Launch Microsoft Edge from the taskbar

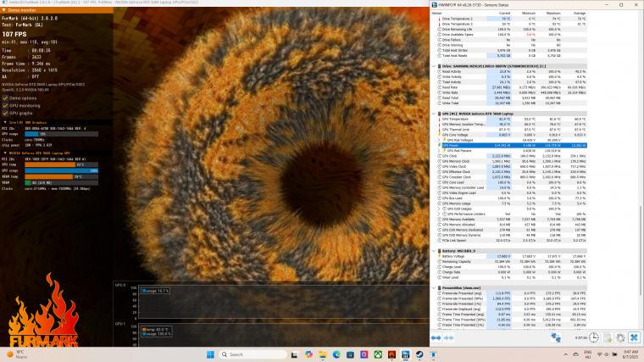click(x=336, y=354)
